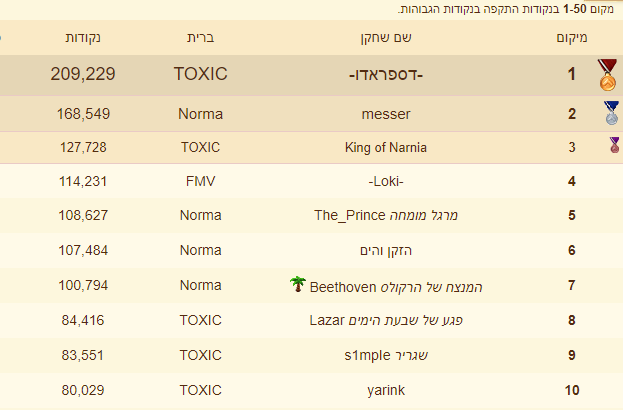
Task: Open TOXIC alliance in the first row
Action: coord(200,74)
